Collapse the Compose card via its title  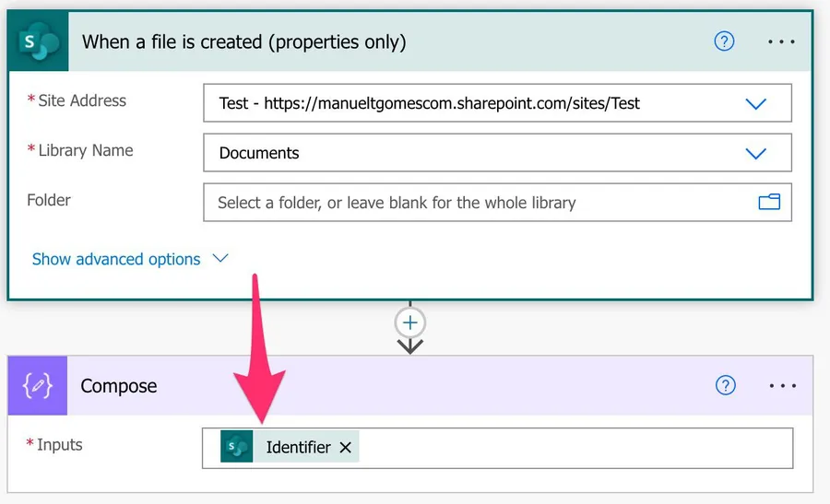coord(119,386)
